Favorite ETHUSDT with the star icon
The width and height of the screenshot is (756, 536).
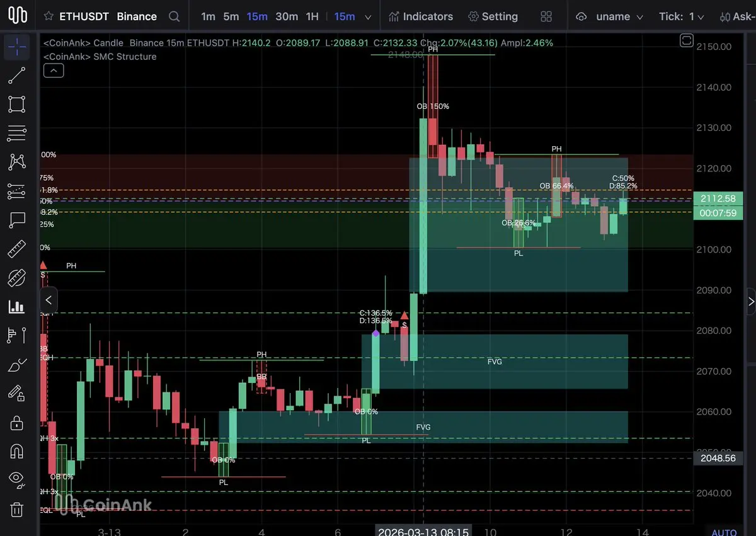coord(49,16)
